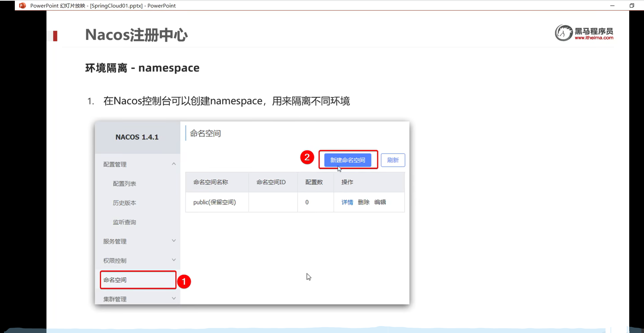Click the red circle number 1 marker
Image resolution: width=644 pixels, height=333 pixels.
point(184,281)
